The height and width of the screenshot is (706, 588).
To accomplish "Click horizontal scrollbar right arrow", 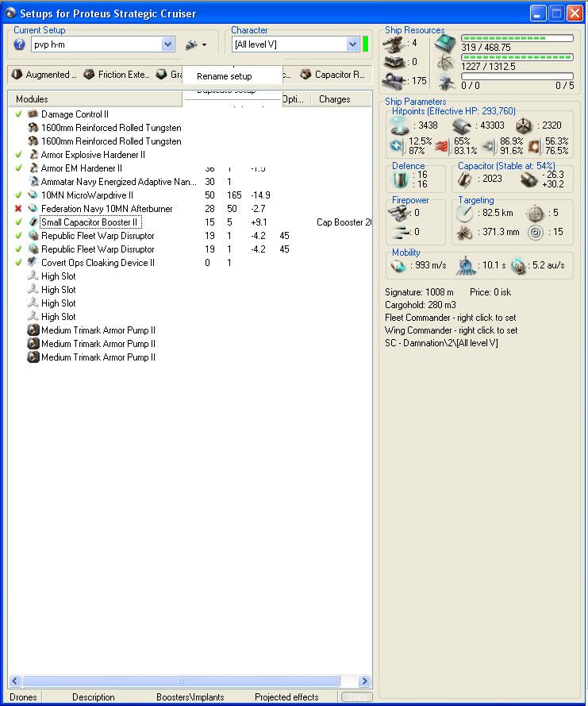I will pos(365,681).
